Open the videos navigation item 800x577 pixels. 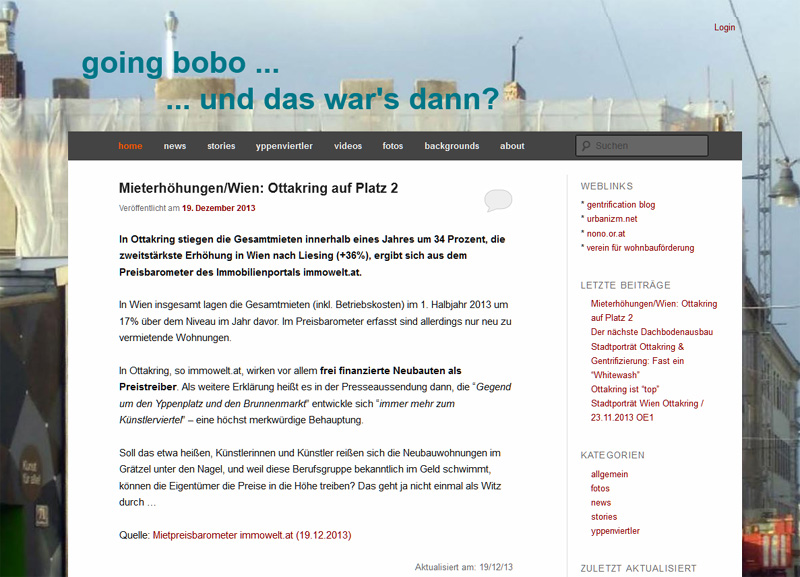pyautogui.click(x=348, y=146)
